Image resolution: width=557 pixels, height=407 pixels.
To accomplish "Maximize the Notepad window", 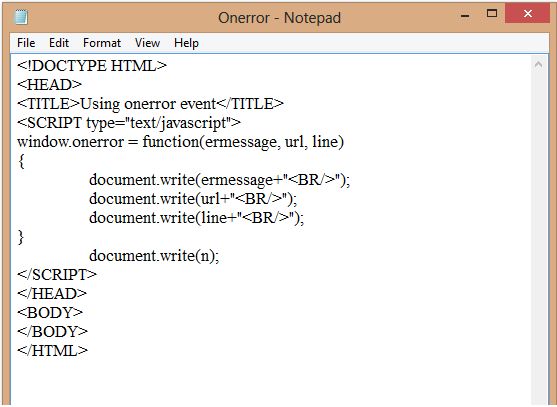I will [492, 14].
